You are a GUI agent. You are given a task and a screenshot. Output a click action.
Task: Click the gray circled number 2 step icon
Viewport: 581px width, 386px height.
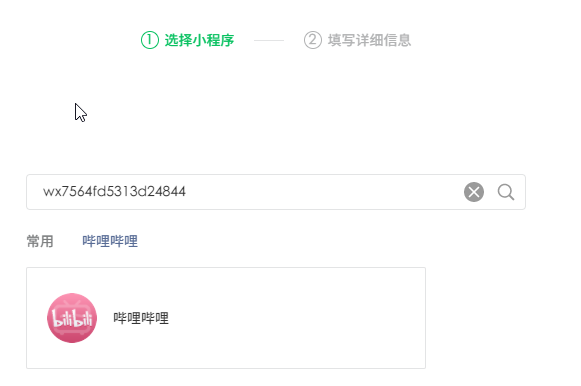click(x=313, y=40)
